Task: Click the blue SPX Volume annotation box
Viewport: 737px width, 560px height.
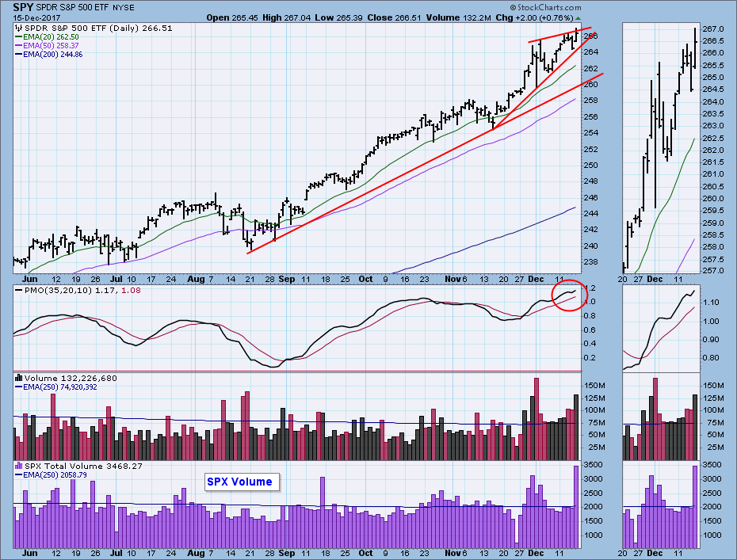Action: pos(242,482)
